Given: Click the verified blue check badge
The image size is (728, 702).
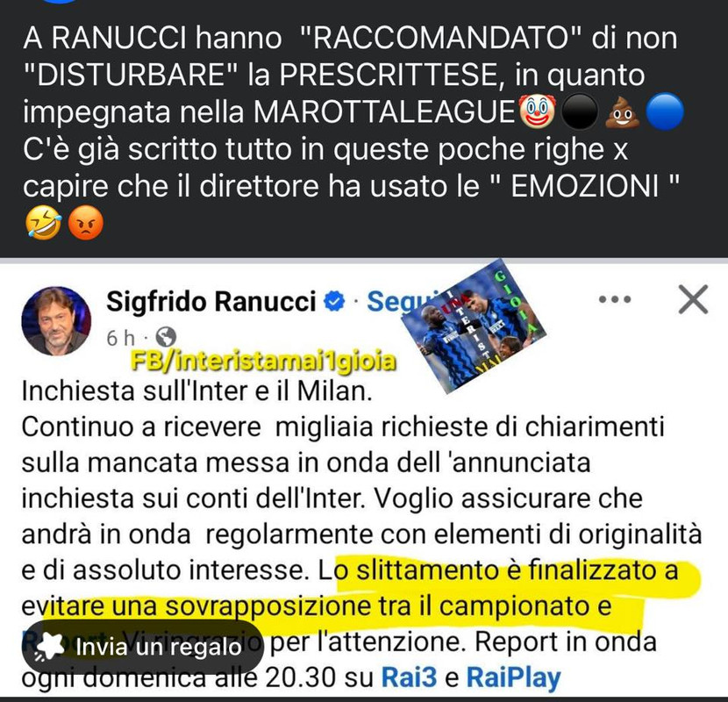Looking at the screenshot, I should pyautogui.click(x=334, y=302).
